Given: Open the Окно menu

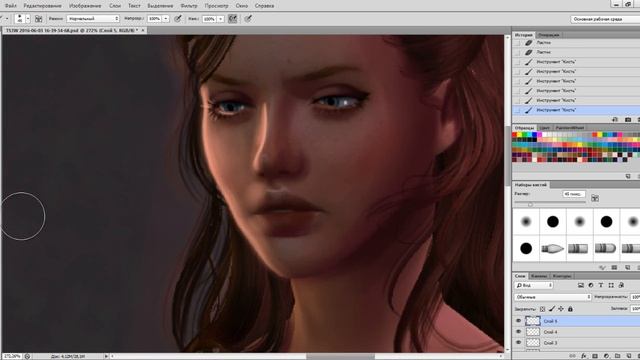Looking at the screenshot, I should tap(242, 6).
